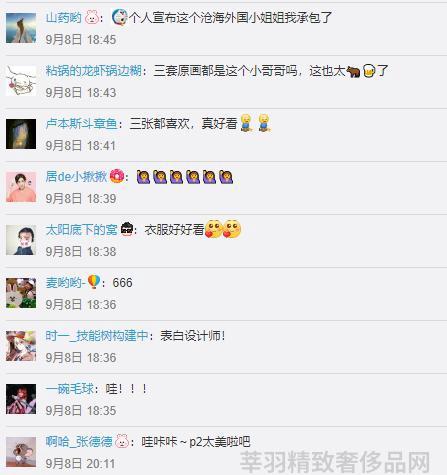Click the rabbit badge beside 啊哈_张德德

(x=122, y=441)
